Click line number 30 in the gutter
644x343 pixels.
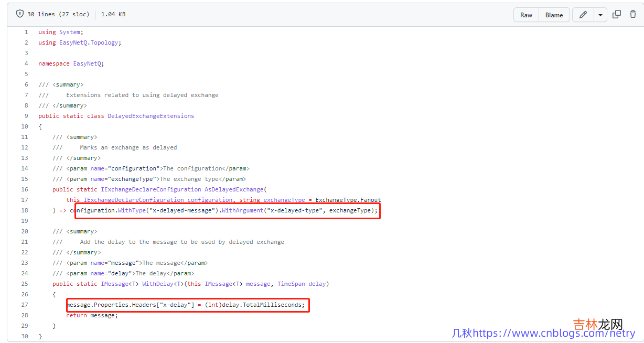coord(25,336)
